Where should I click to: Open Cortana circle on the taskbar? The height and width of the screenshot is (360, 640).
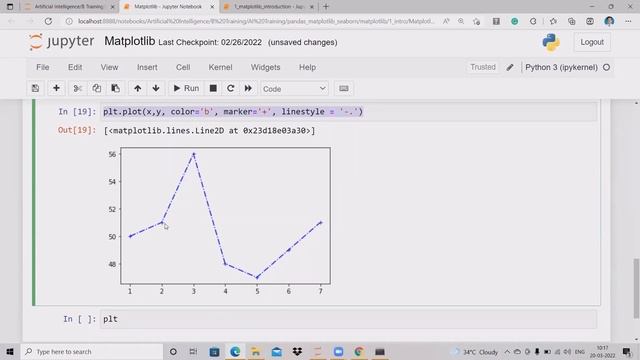173,351
